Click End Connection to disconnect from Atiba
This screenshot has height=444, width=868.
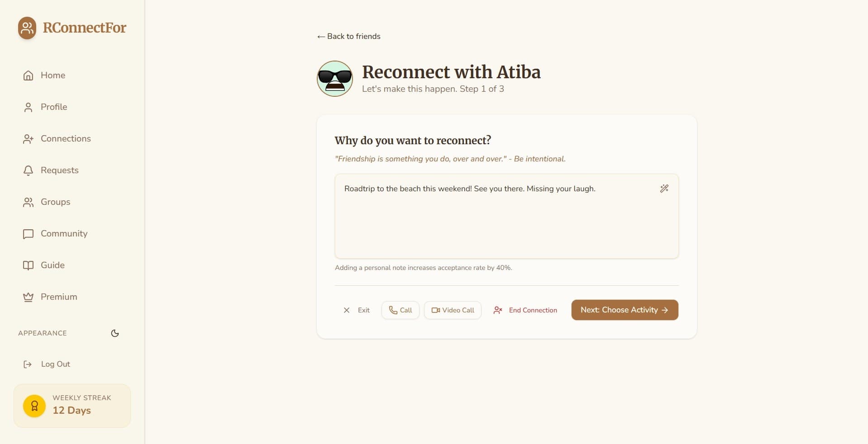point(525,310)
